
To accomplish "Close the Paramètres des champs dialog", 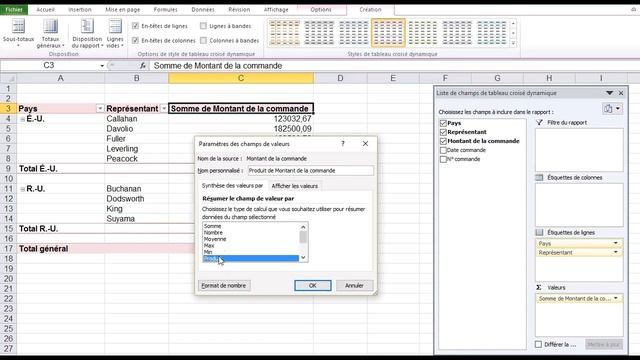I will pos(365,144).
